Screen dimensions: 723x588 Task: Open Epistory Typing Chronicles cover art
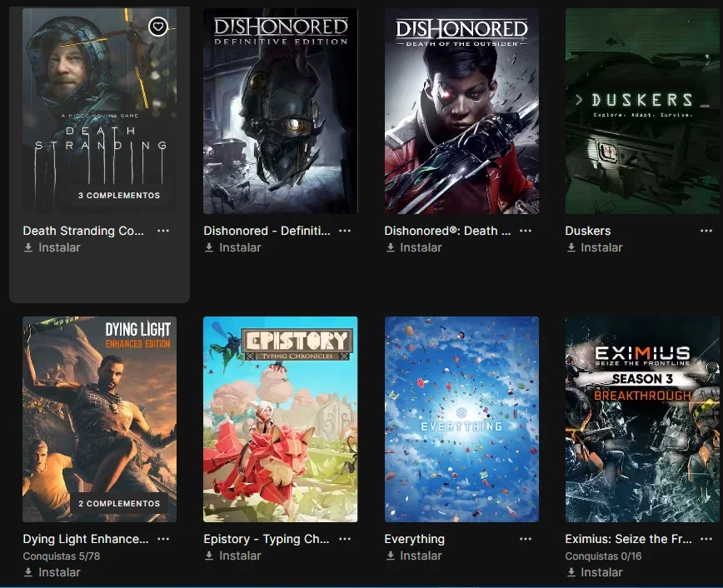pyautogui.click(x=281, y=419)
